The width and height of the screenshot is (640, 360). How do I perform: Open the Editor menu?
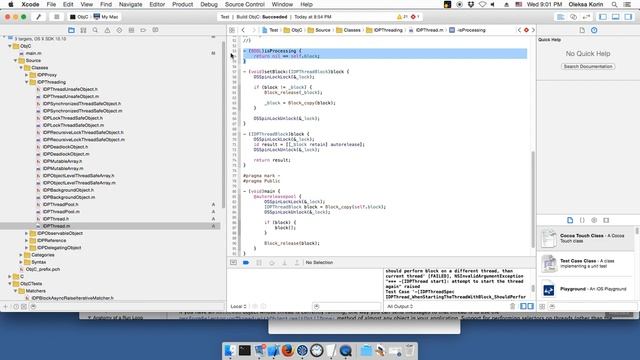157,4
